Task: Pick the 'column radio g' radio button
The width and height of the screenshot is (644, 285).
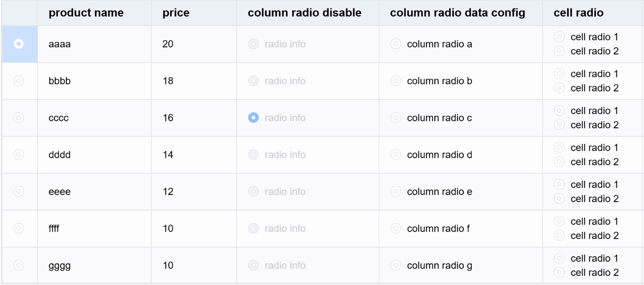Action: (x=396, y=266)
